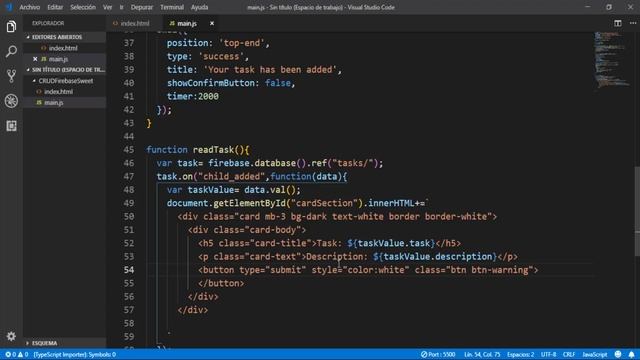Open the Terminal menu

click(x=172, y=7)
